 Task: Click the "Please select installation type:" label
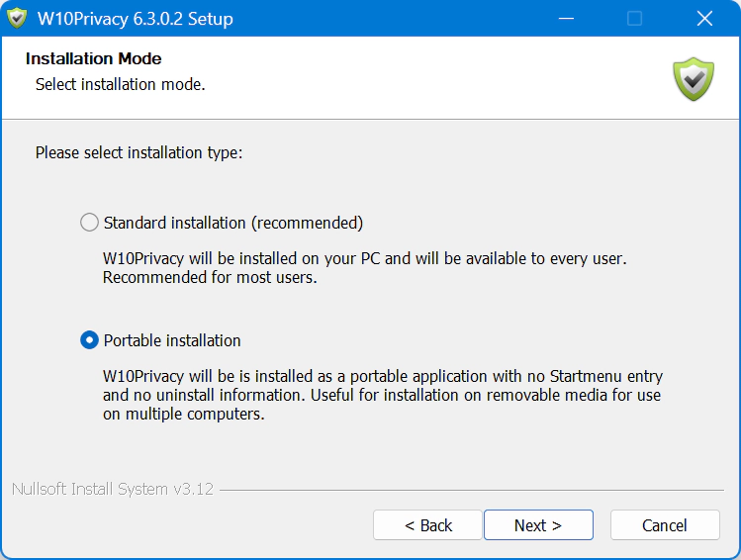tap(139, 152)
